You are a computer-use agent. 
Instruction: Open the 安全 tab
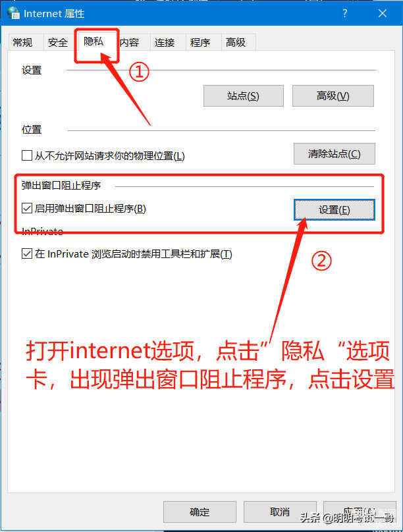58,42
